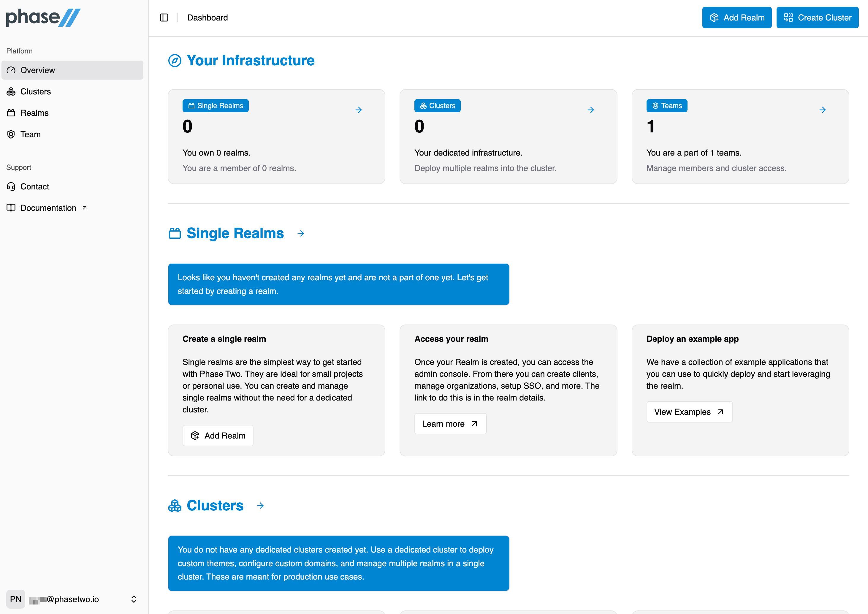
Task: Toggle the sidebar collapse icon near Dashboard
Action: pyautogui.click(x=164, y=18)
